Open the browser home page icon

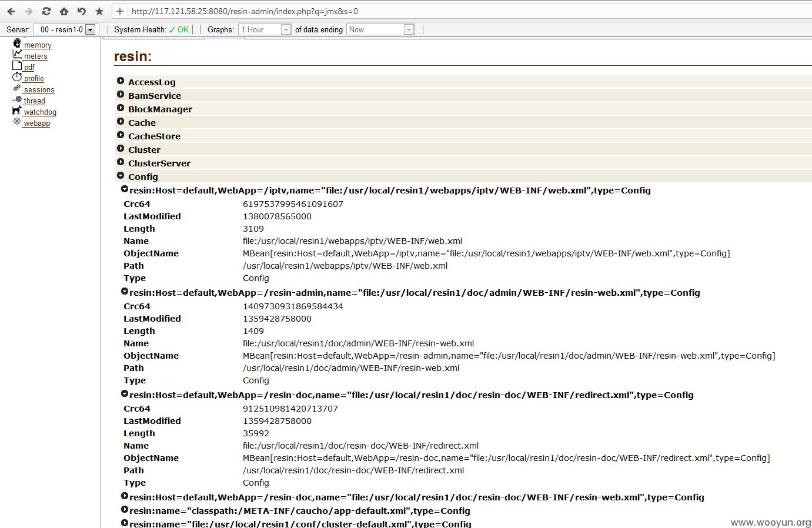[64, 11]
